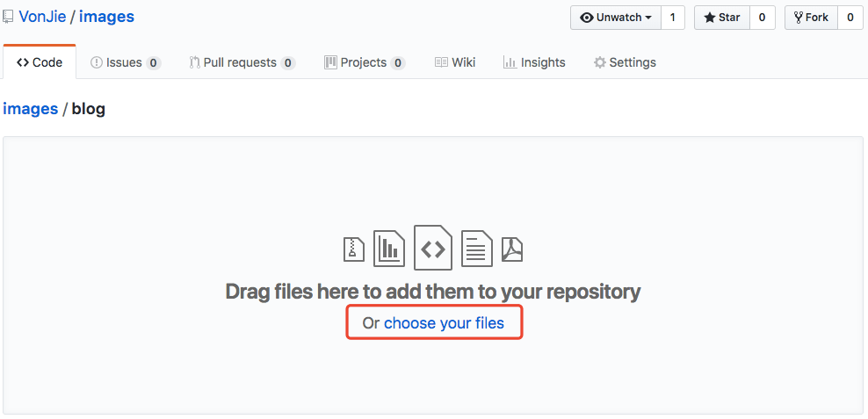868x419 pixels.
Task: View watchers count beside Unwatch
Action: [673, 18]
